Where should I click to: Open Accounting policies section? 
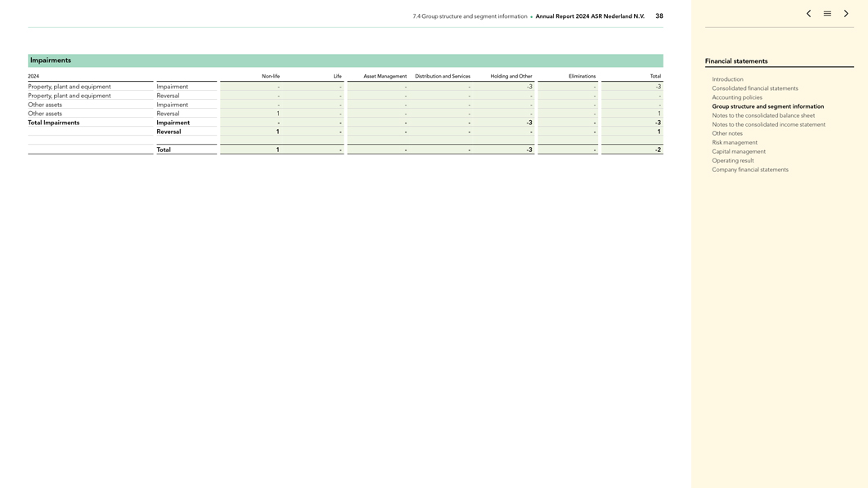(x=737, y=97)
